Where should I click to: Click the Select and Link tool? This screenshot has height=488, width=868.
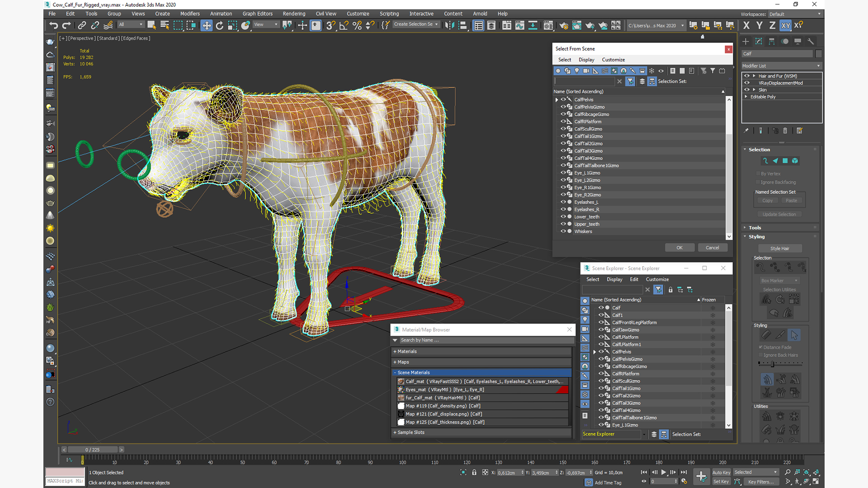[82, 26]
